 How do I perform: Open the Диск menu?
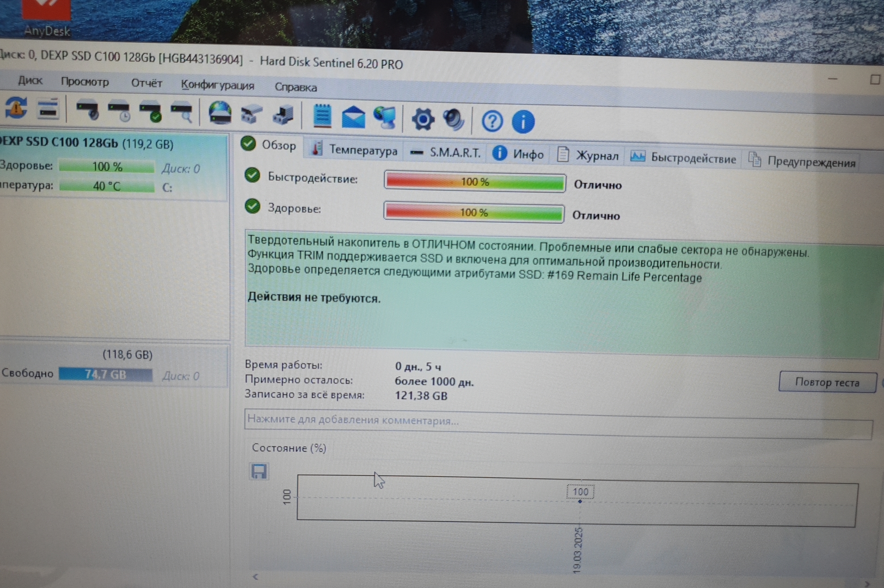30,80
